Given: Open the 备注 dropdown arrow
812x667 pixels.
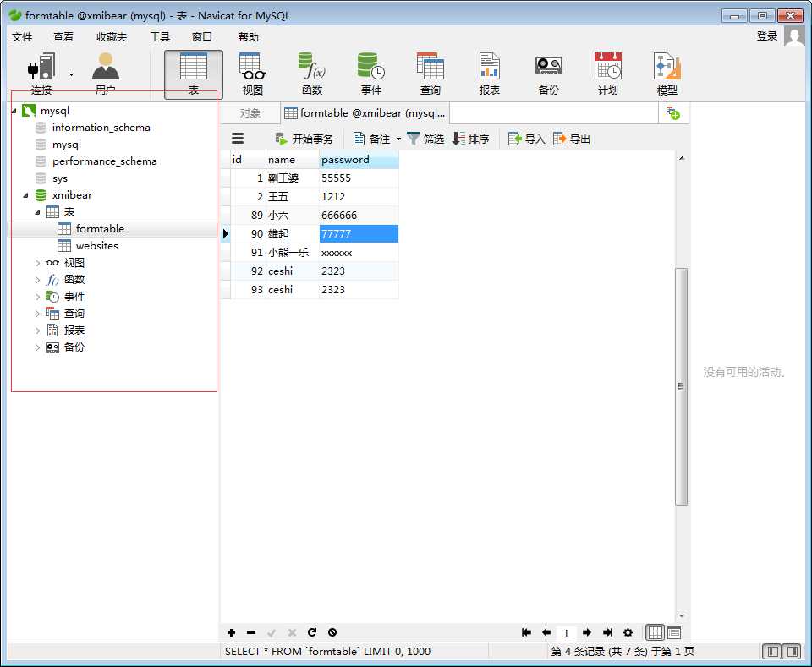Looking at the screenshot, I should click(x=398, y=139).
